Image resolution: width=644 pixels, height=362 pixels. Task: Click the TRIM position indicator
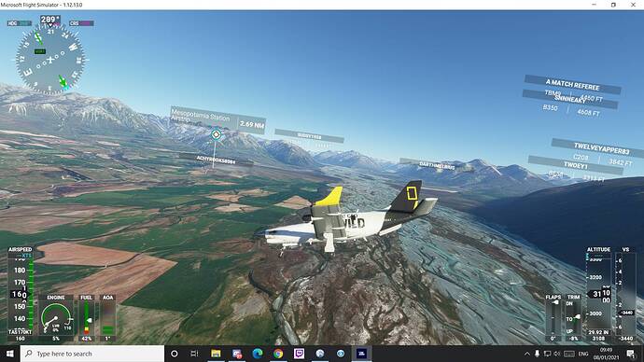tap(573, 317)
